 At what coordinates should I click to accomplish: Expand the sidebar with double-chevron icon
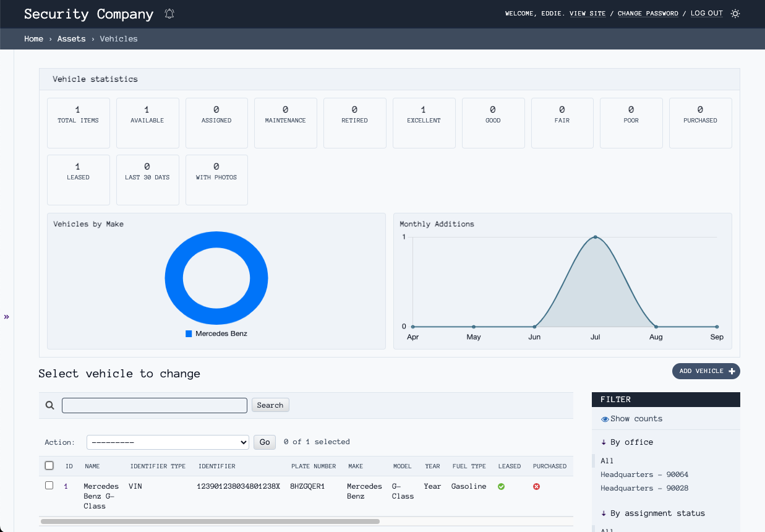(7, 317)
